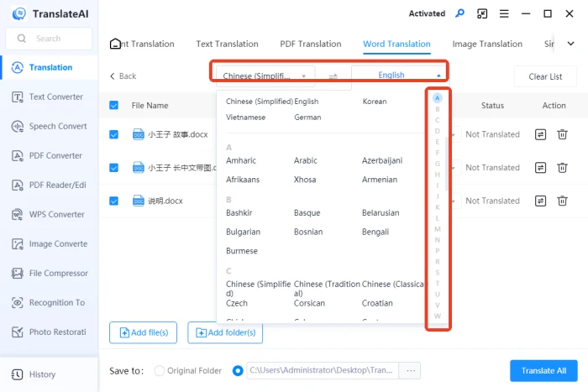
Task: Choose Vietnamese from recent languages
Action: (245, 118)
